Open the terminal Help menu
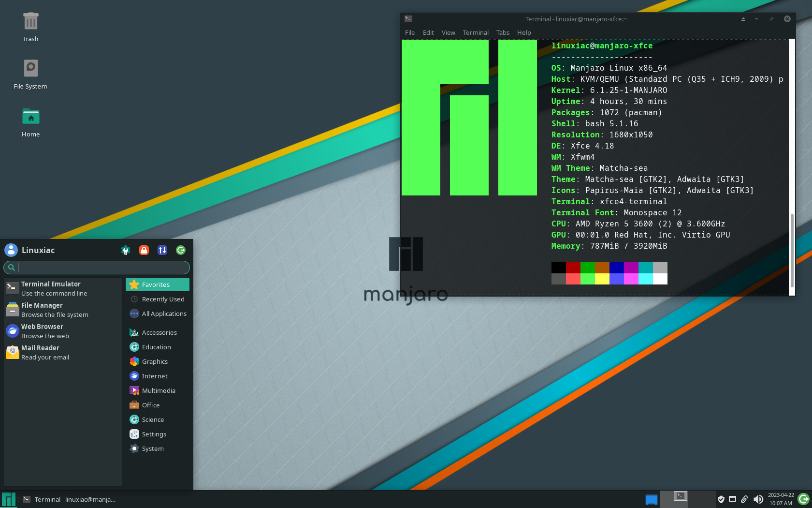This screenshot has height=508, width=812. click(x=524, y=32)
